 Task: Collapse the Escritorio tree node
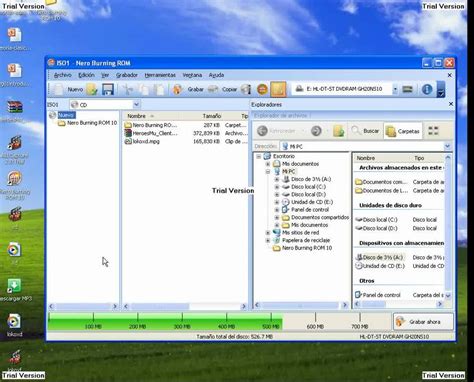(259, 156)
